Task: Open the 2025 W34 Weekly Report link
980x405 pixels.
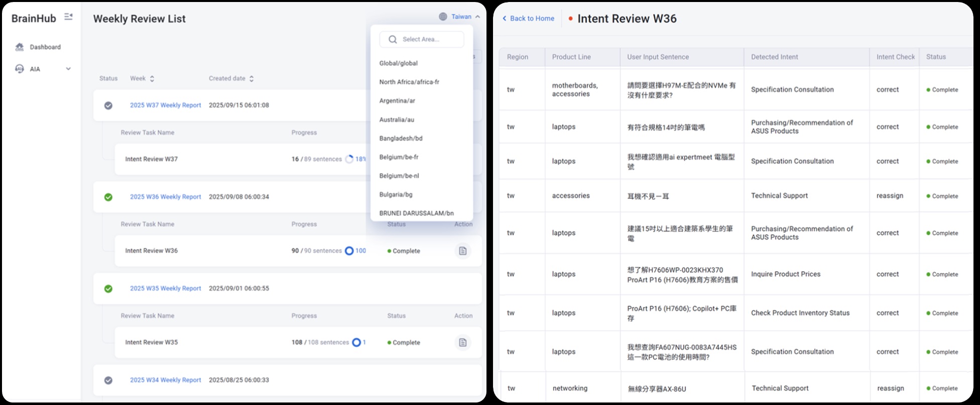Action: click(165, 380)
